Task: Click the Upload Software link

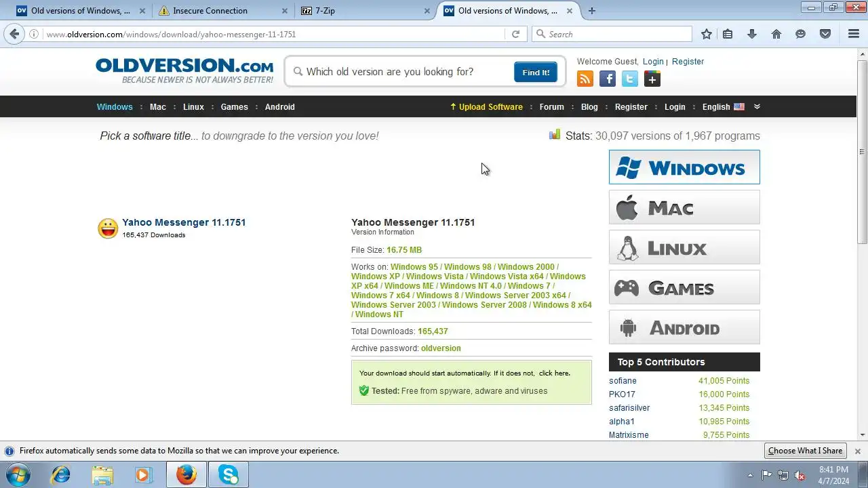Action: (486, 107)
